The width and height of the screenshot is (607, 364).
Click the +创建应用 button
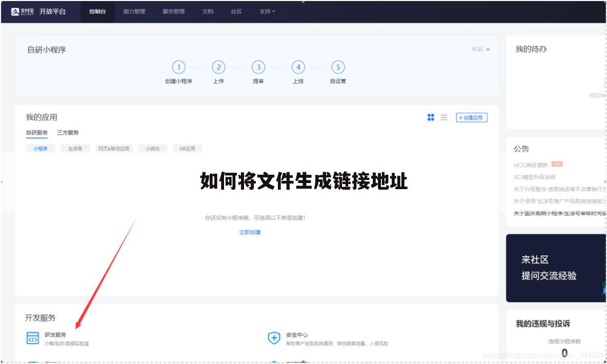coord(472,118)
